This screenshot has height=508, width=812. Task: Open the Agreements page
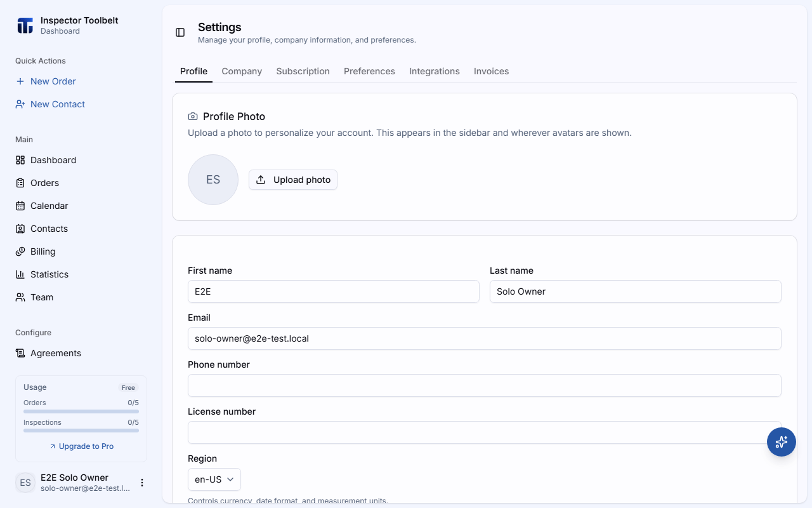[81, 353]
